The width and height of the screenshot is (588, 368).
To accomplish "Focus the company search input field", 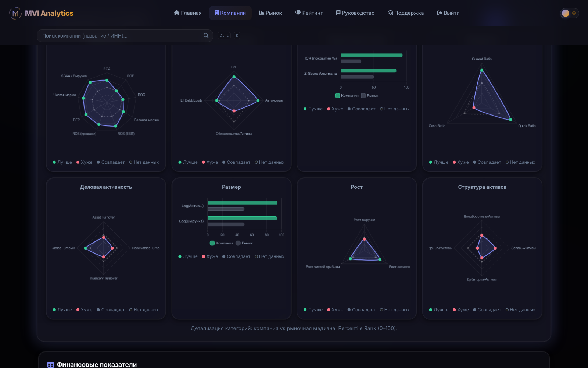I will tap(125, 36).
